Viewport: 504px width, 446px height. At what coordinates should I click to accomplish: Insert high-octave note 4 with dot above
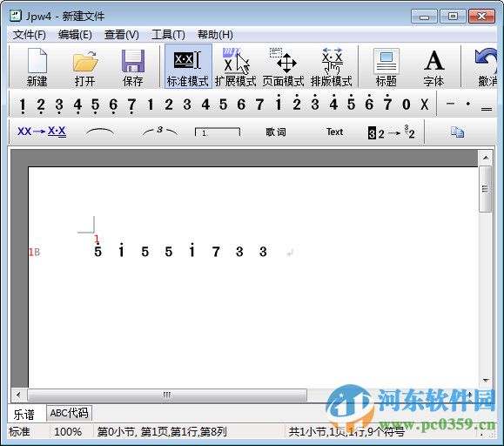coord(333,104)
